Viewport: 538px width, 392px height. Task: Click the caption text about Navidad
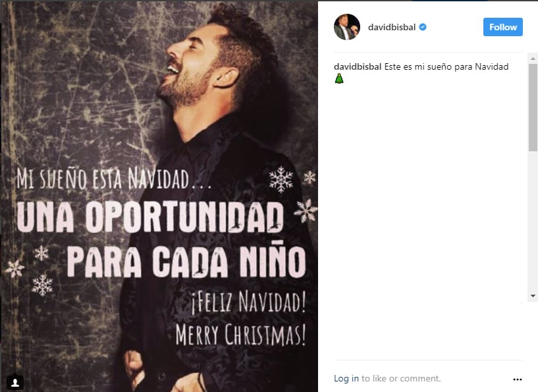[x=446, y=66]
